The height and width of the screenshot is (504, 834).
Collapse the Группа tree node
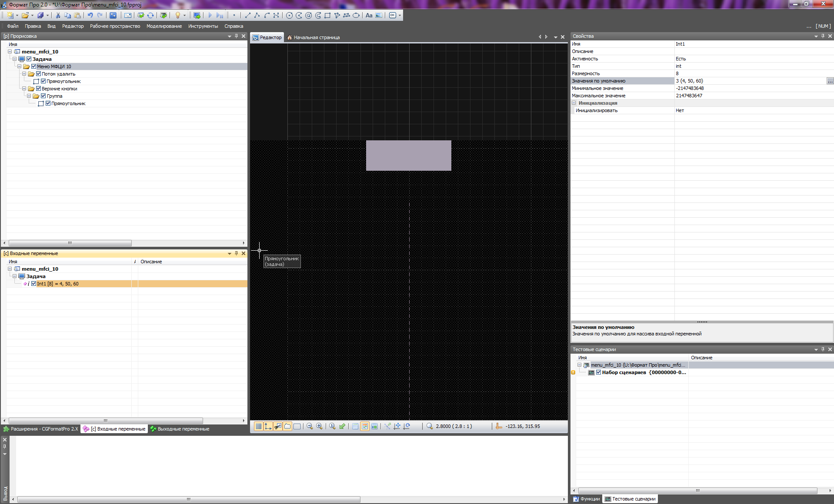coord(29,96)
